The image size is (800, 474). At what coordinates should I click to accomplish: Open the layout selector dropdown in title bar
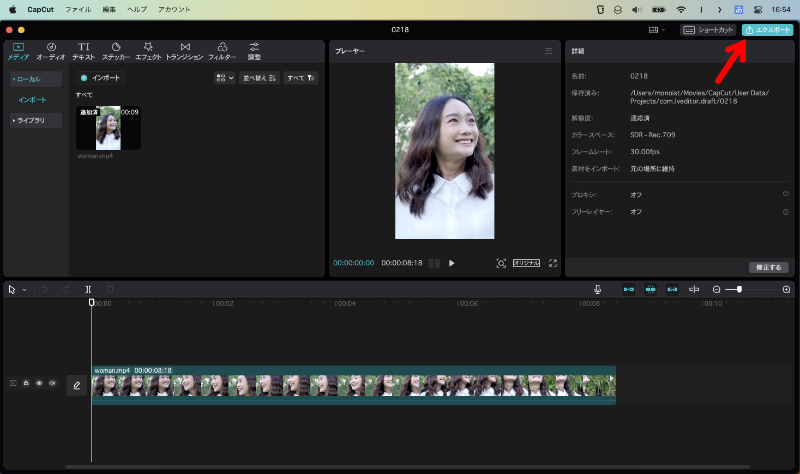[657, 30]
